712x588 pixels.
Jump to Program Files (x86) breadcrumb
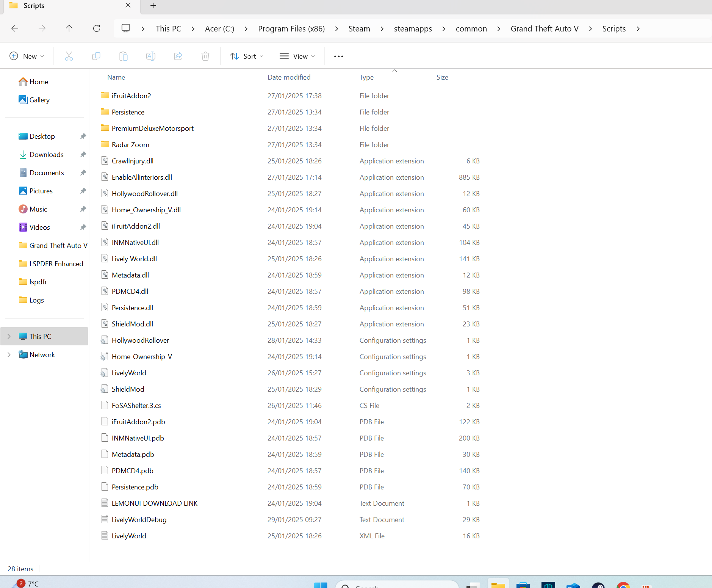(x=291, y=29)
